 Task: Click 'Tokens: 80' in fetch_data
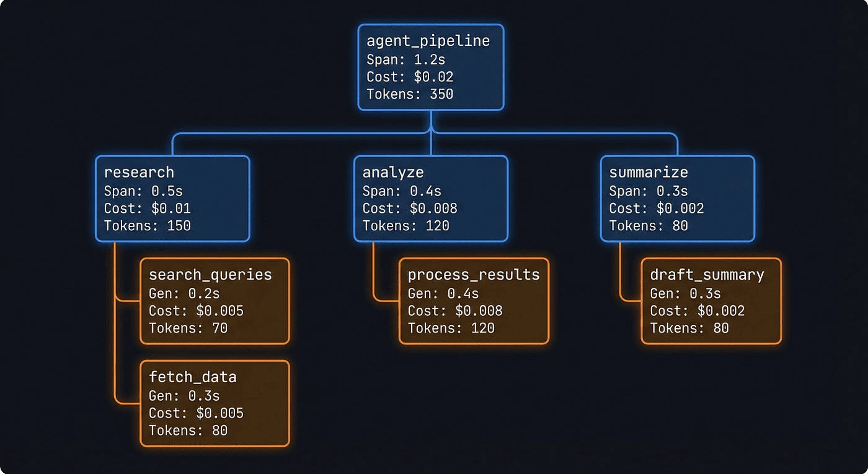point(188,430)
